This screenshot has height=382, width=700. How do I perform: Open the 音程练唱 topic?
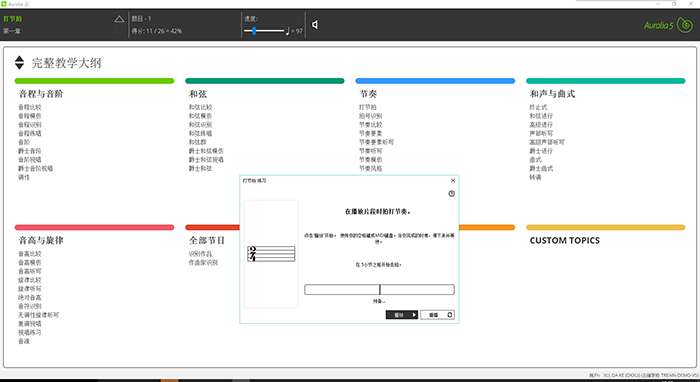[x=29, y=133]
